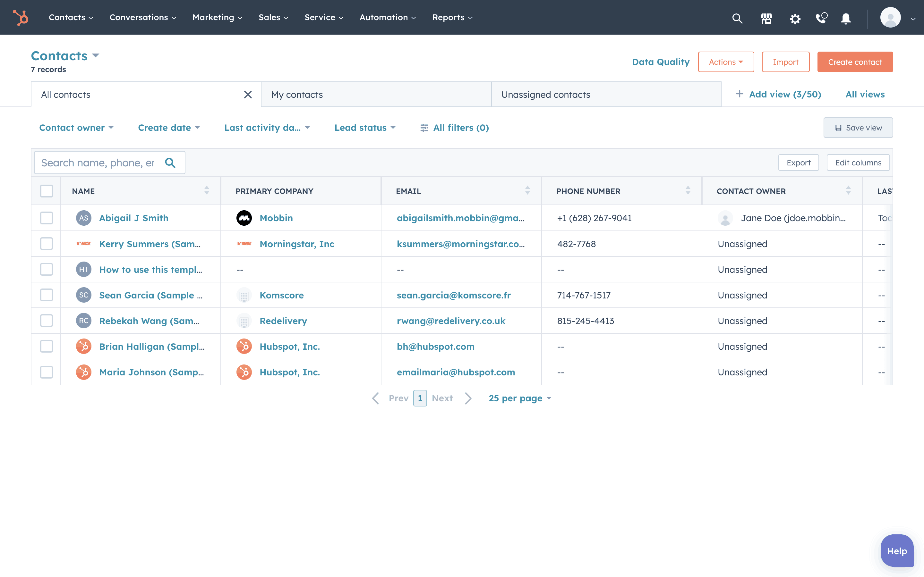
Task: Open the Reports menu
Action: 452,18
